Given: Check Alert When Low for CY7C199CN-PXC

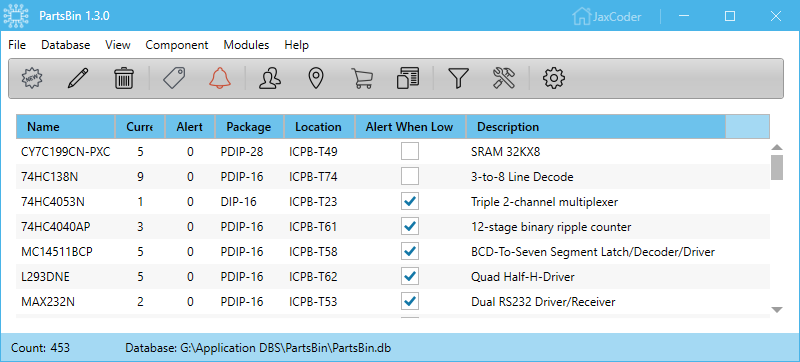Looking at the screenshot, I should (x=410, y=151).
